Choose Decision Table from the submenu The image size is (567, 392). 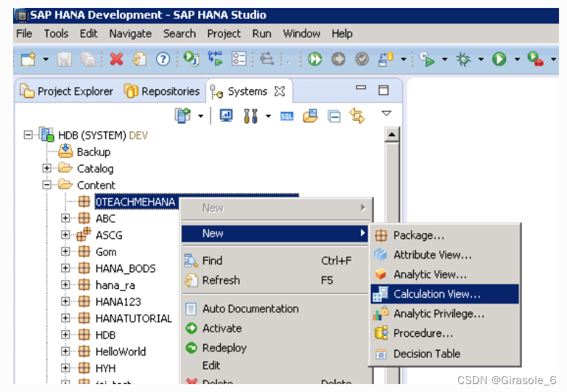tap(445, 354)
